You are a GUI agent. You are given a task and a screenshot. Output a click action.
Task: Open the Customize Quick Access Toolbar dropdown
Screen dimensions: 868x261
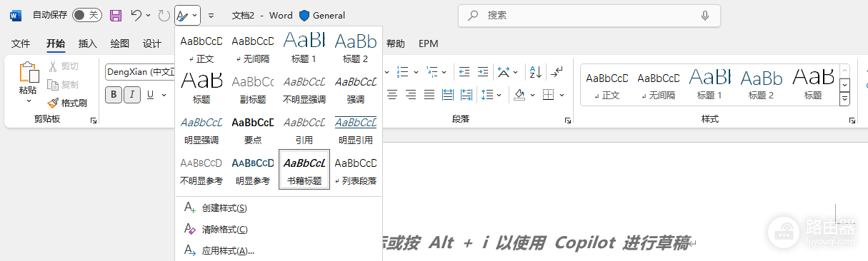click(211, 15)
